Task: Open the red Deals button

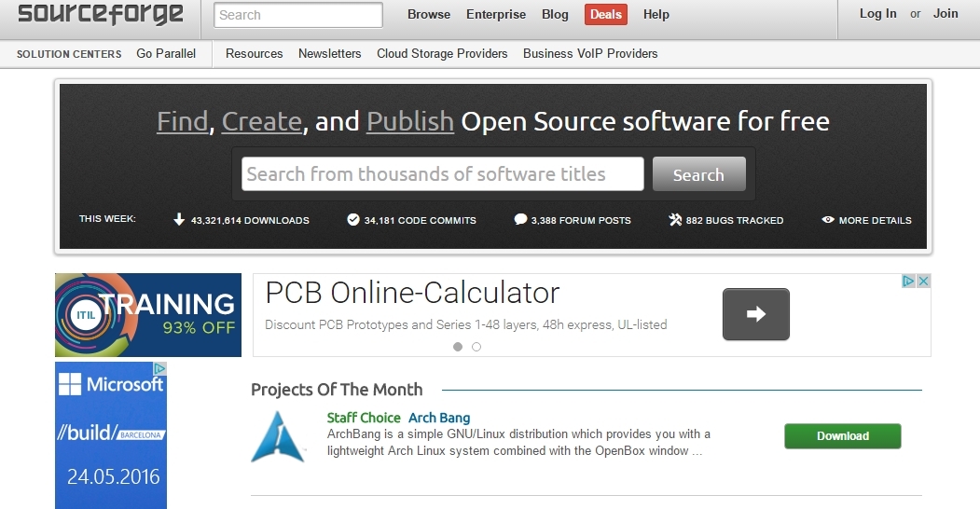Action: click(x=606, y=14)
